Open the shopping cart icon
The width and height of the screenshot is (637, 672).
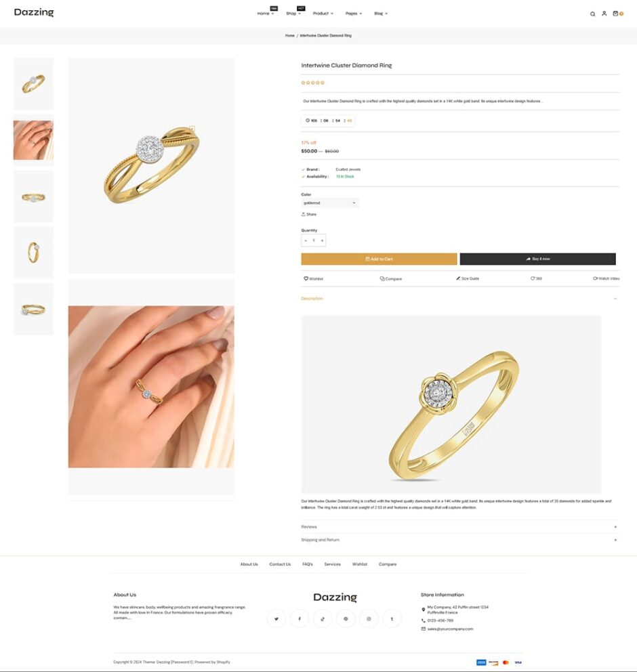pos(615,14)
